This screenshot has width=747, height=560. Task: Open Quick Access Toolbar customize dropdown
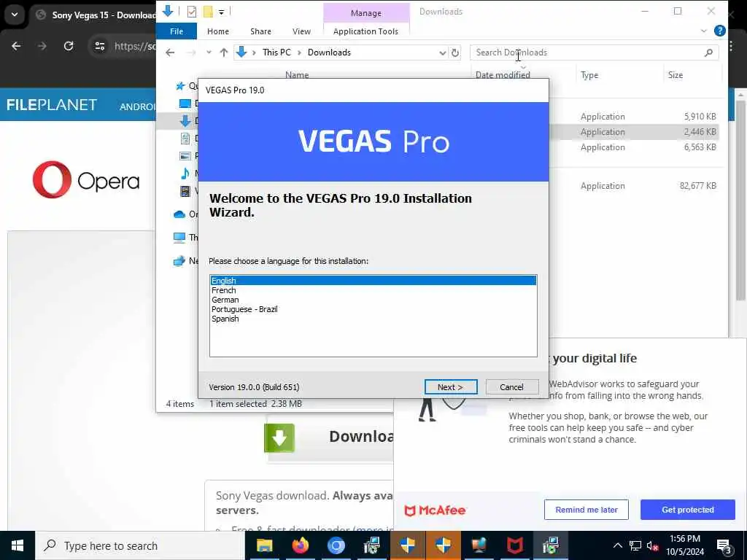coord(221,12)
